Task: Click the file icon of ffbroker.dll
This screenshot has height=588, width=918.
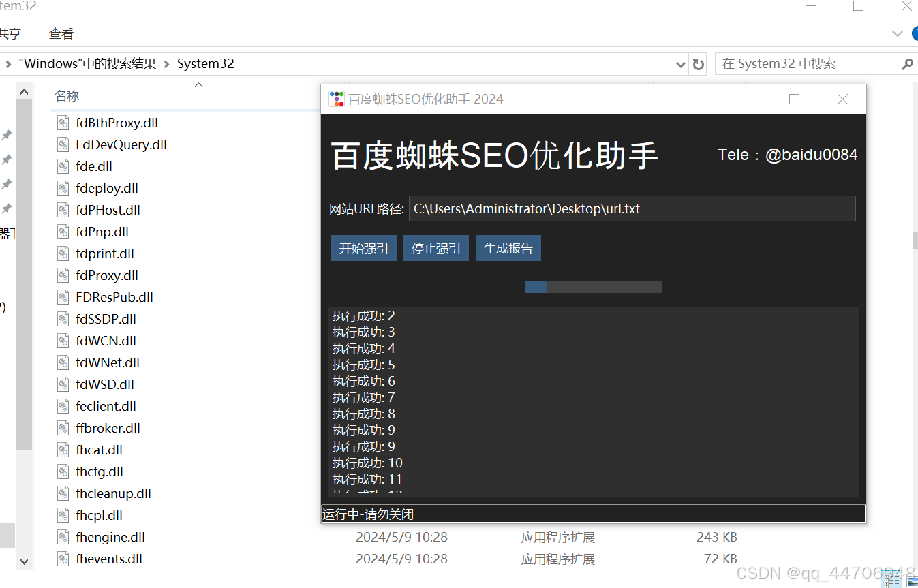Action: tap(63, 429)
